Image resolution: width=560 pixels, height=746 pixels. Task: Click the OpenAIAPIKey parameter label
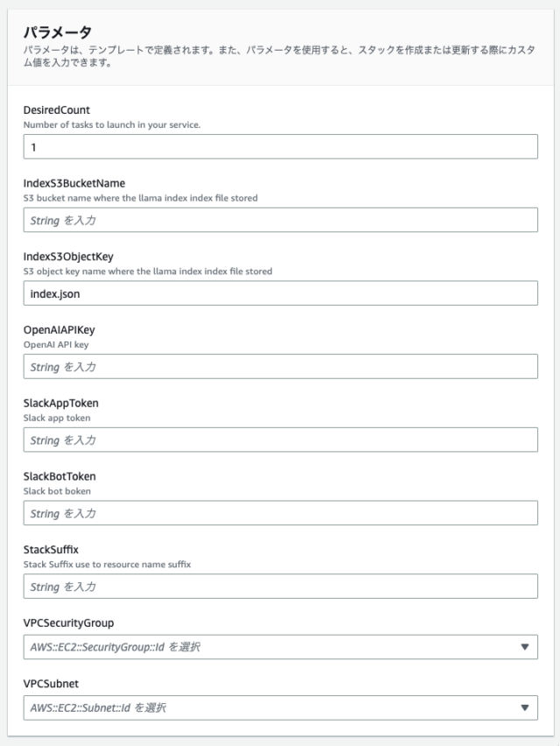(x=59, y=330)
